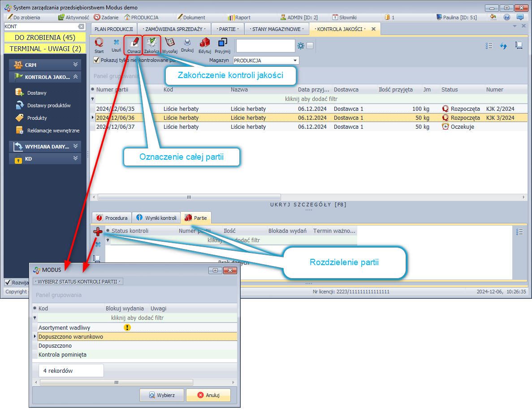Click the Przyjmij toolbar icon

[222, 43]
